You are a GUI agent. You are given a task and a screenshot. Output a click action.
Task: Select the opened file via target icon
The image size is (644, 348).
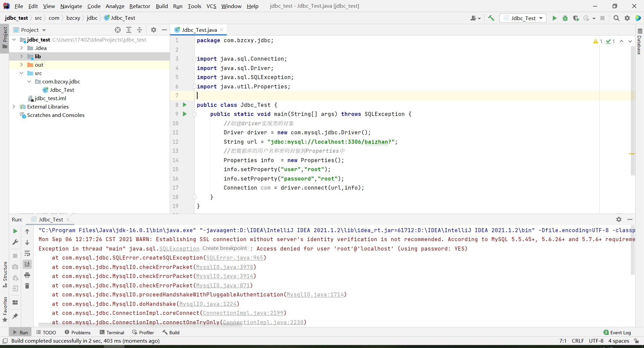click(118, 30)
